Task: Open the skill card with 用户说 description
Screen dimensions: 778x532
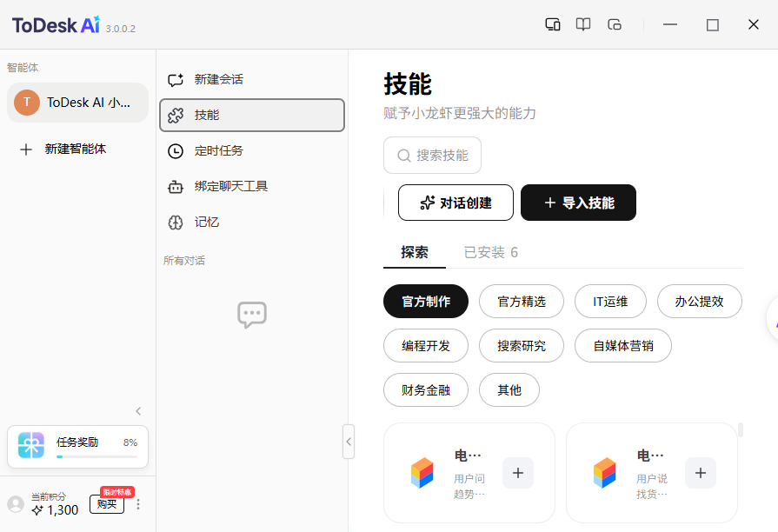Action: (x=652, y=473)
